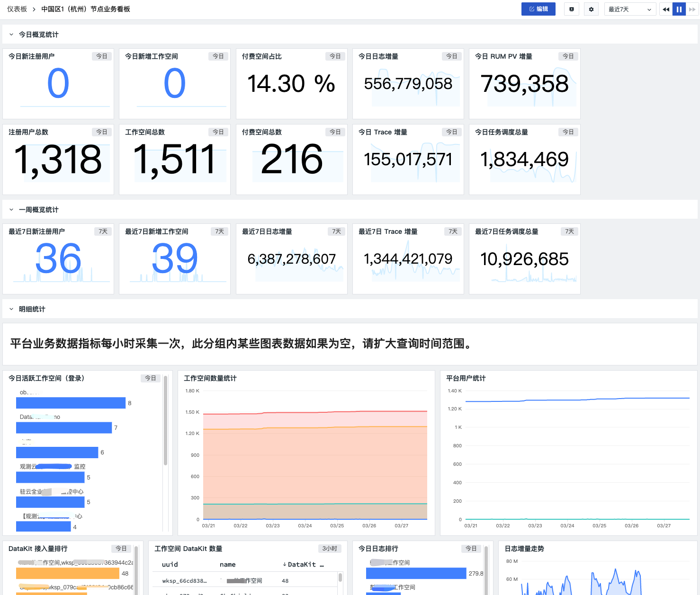Screen dimensions: 700x595
Task: Click the uuid column header
Action: click(170, 564)
